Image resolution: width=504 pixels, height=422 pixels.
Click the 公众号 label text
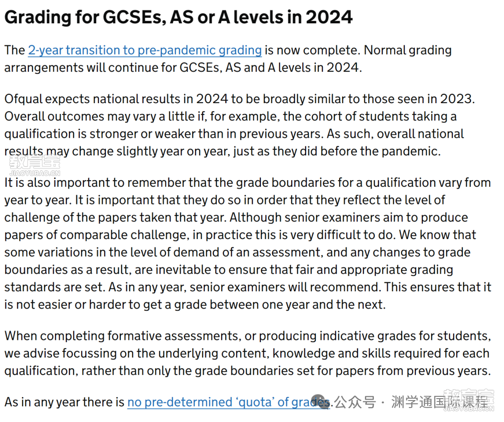pos(355,402)
